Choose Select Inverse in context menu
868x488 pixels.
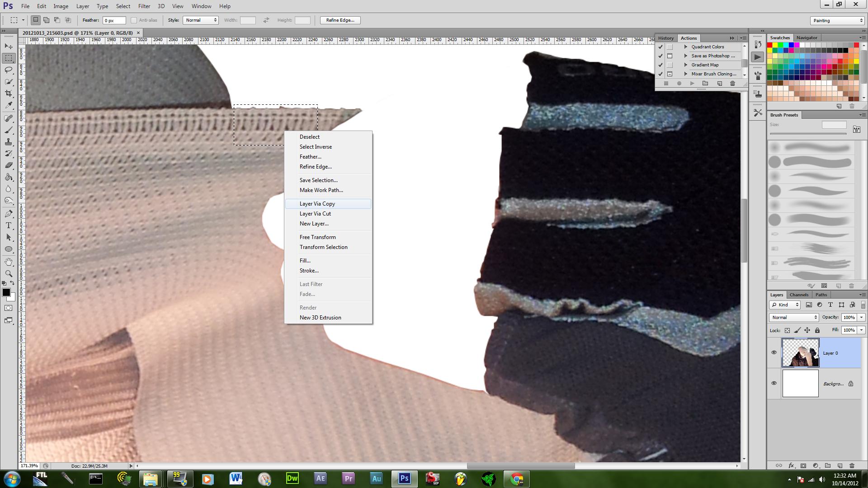(x=328, y=147)
